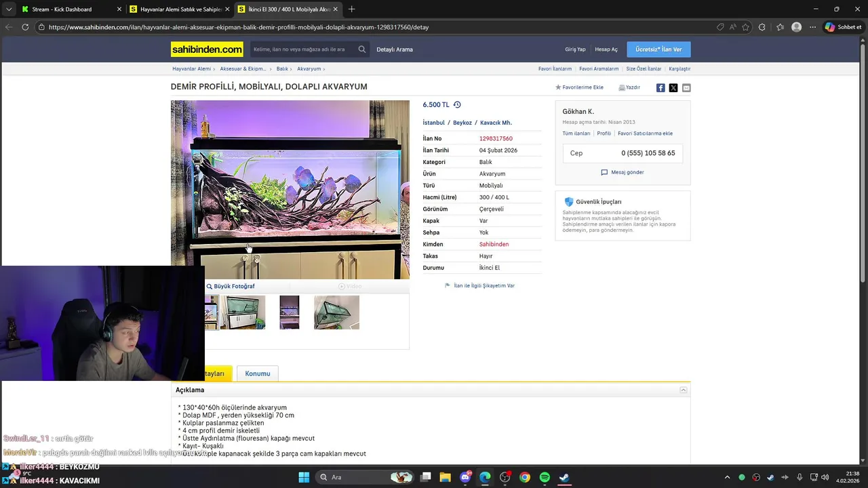Open price history clock icon next to 6.500 TL
The height and width of the screenshot is (488, 868).
(x=457, y=105)
